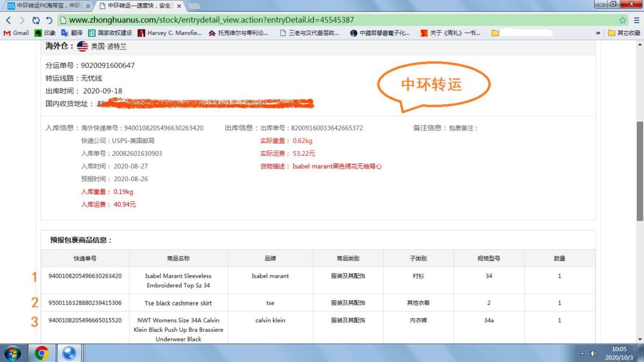
Task: Click the 货物描述 Isabel marant黑色绣花无袖背心
Action: [x=321, y=166]
